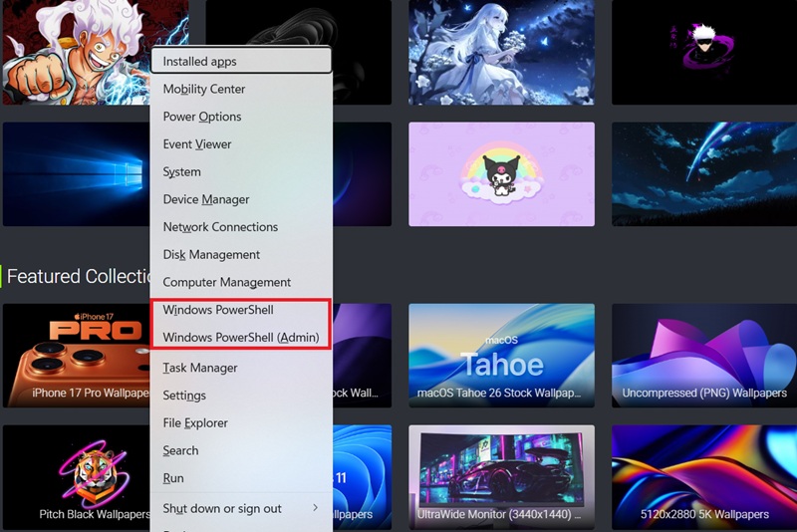
Task: Launch Disk Management
Action: coord(211,255)
